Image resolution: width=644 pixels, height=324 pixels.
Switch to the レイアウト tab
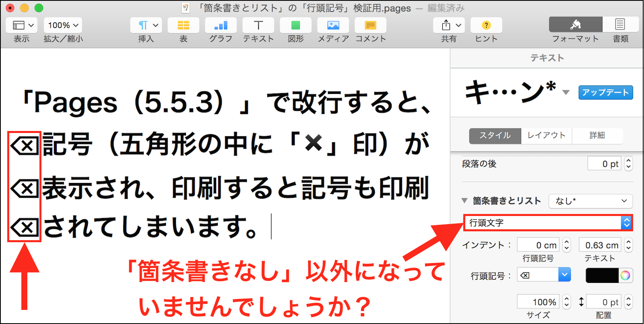pyautogui.click(x=547, y=136)
